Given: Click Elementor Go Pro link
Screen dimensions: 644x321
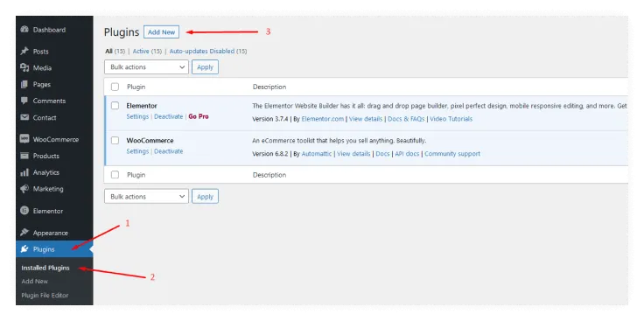Looking at the screenshot, I should 199,116.
